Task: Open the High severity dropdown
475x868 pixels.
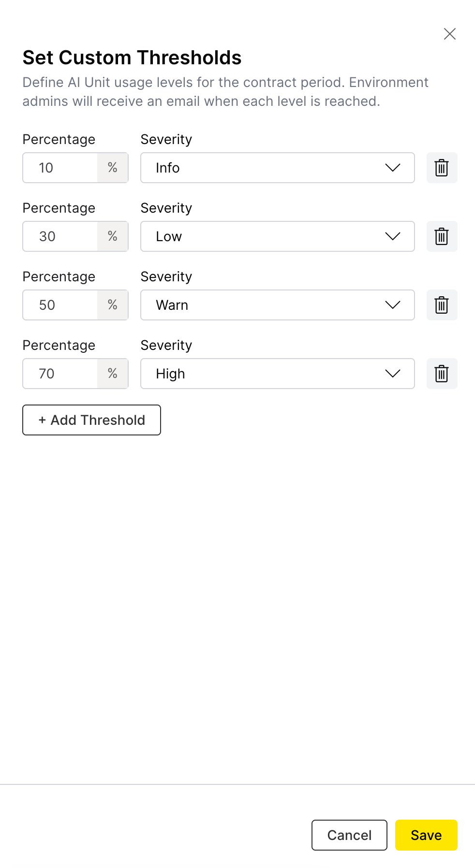Action: coord(278,374)
